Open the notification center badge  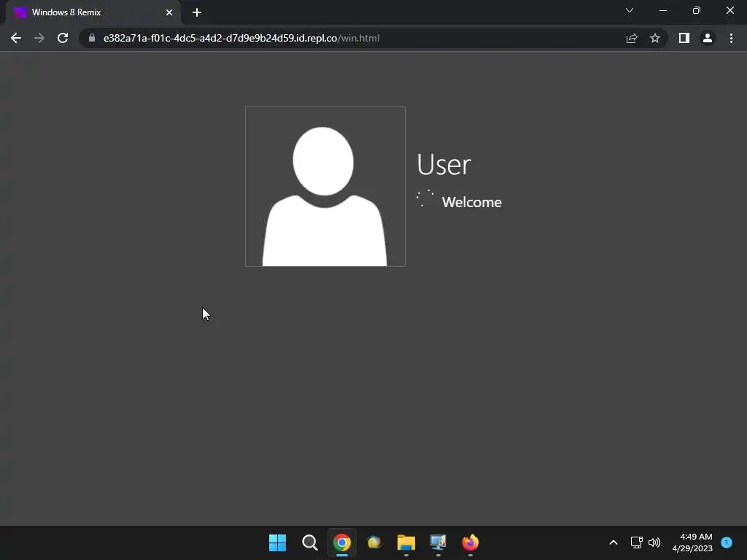pos(727,542)
